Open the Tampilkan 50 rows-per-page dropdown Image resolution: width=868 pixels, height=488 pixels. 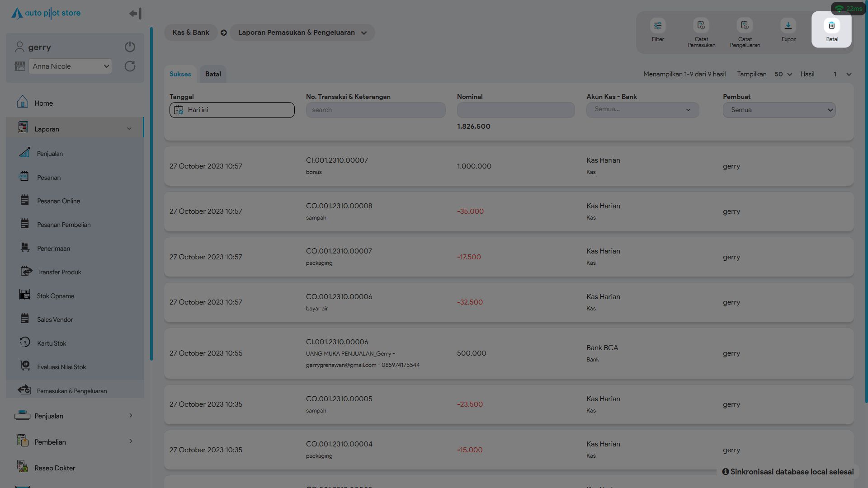coord(783,74)
